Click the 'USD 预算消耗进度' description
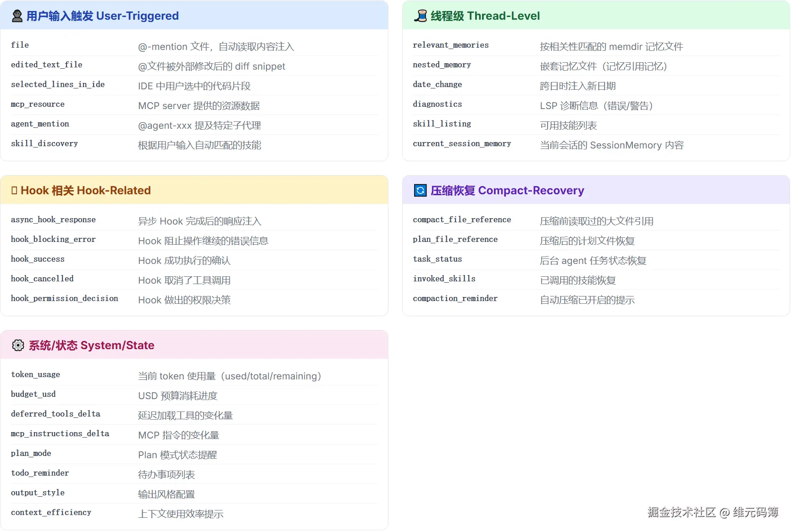This screenshot has width=792, height=532. click(x=178, y=396)
